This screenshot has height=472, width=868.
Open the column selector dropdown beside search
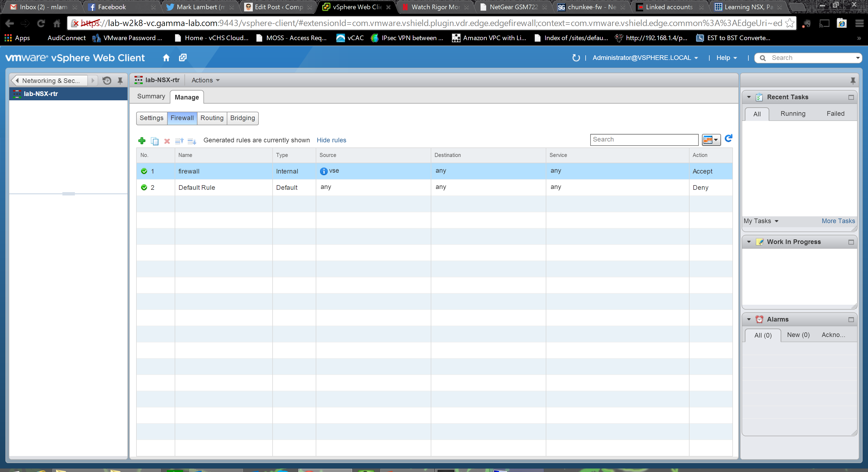tap(711, 140)
